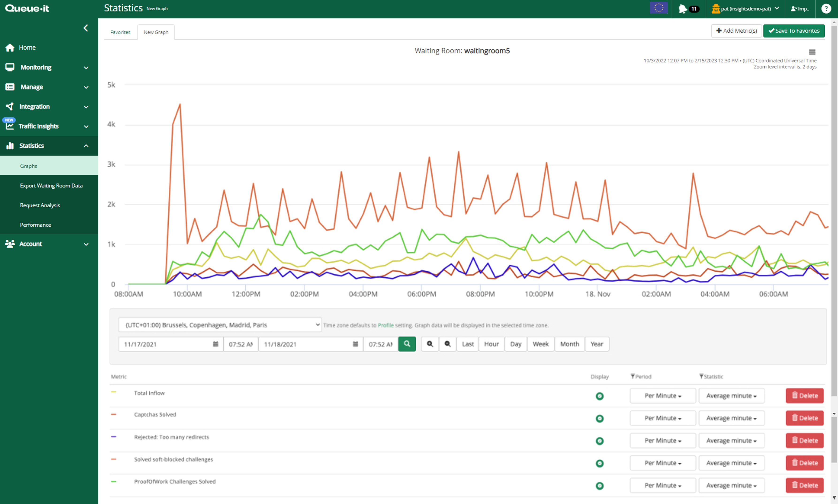Screen dimensions: 838x504
Task: Toggle display of Captchas Solved metric
Action: (x=600, y=418)
